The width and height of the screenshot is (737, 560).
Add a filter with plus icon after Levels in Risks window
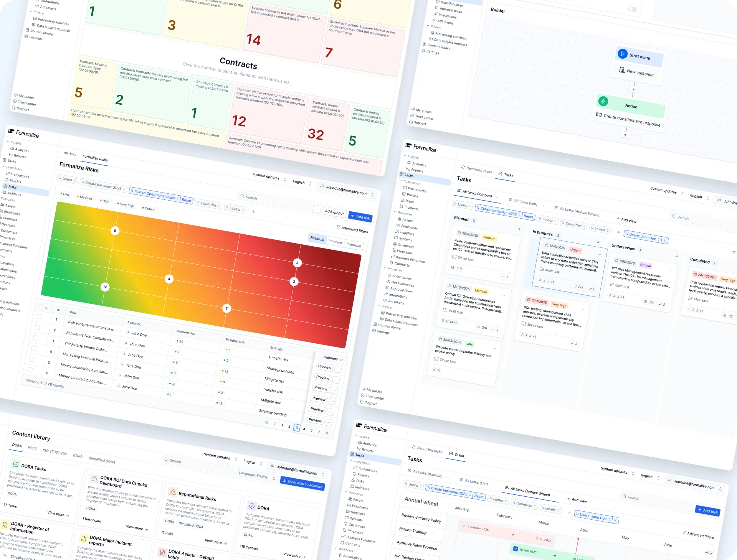[253, 212]
